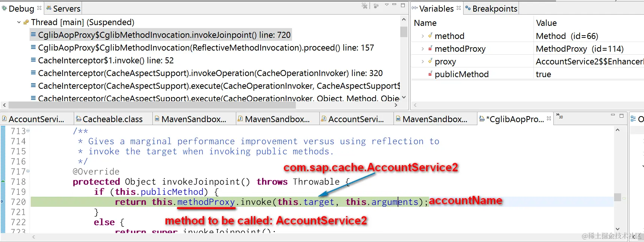The image size is (644, 242).
Task: Select value MethodProxy (id=114)
Action: [x=580, y=49]
